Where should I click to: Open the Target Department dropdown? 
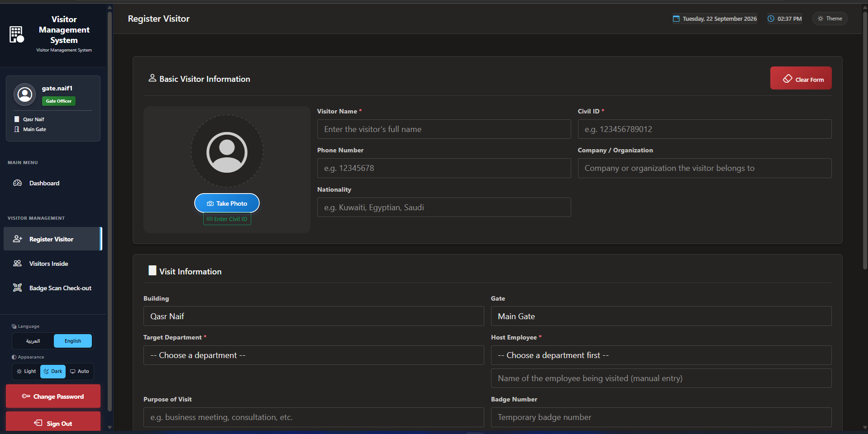(314, 355)
